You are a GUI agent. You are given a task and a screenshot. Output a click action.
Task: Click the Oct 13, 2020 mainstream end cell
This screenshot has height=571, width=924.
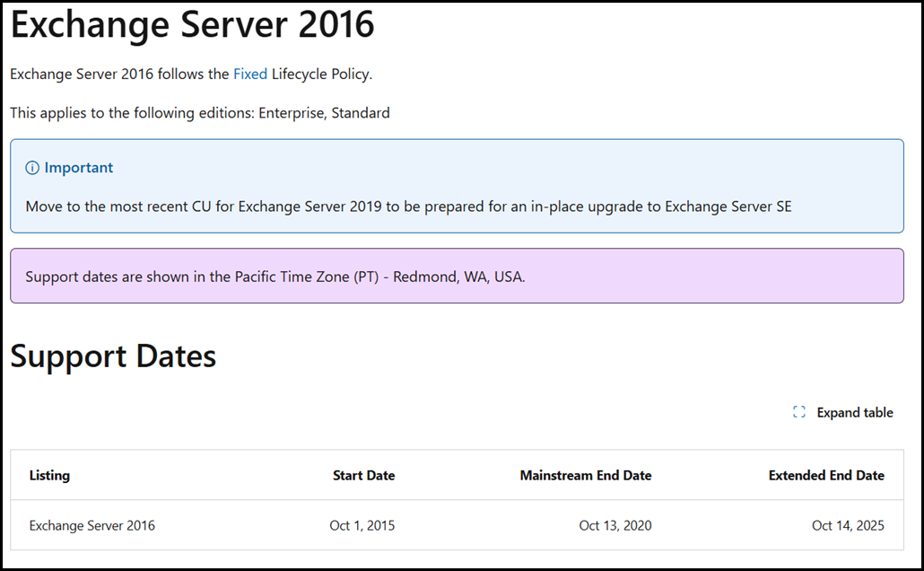click(615, 525)
